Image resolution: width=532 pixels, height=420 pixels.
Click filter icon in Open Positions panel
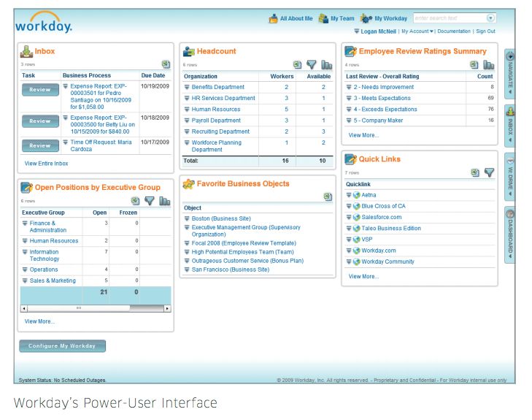[x=150, y=201]
